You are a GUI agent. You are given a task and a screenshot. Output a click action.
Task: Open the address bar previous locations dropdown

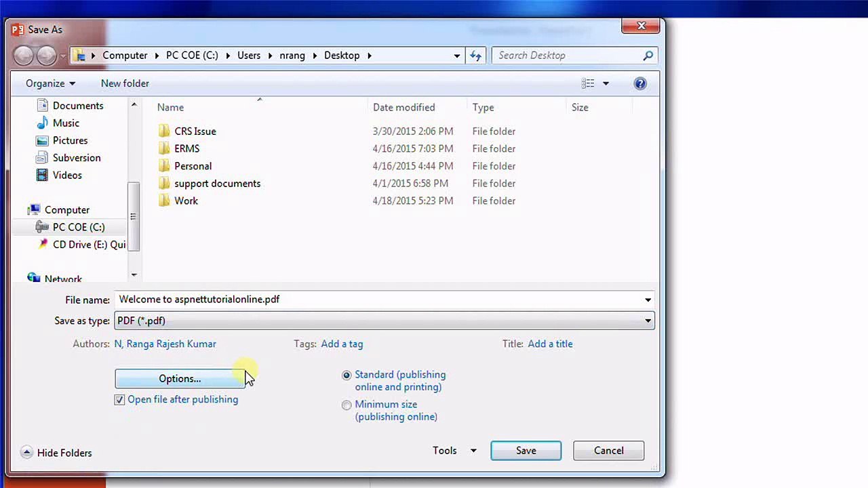[x=457, y=56]
